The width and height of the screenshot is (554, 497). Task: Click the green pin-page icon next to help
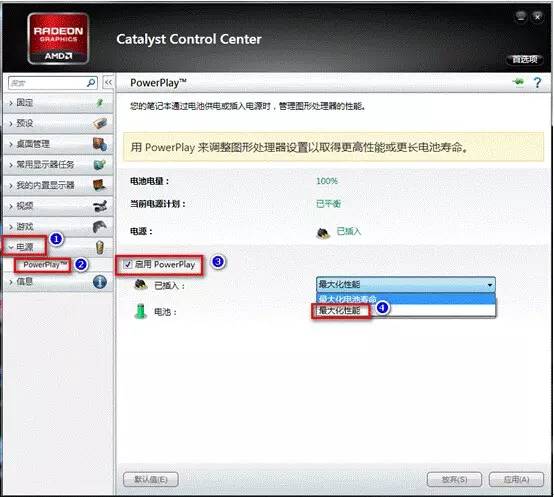point(519,82)
